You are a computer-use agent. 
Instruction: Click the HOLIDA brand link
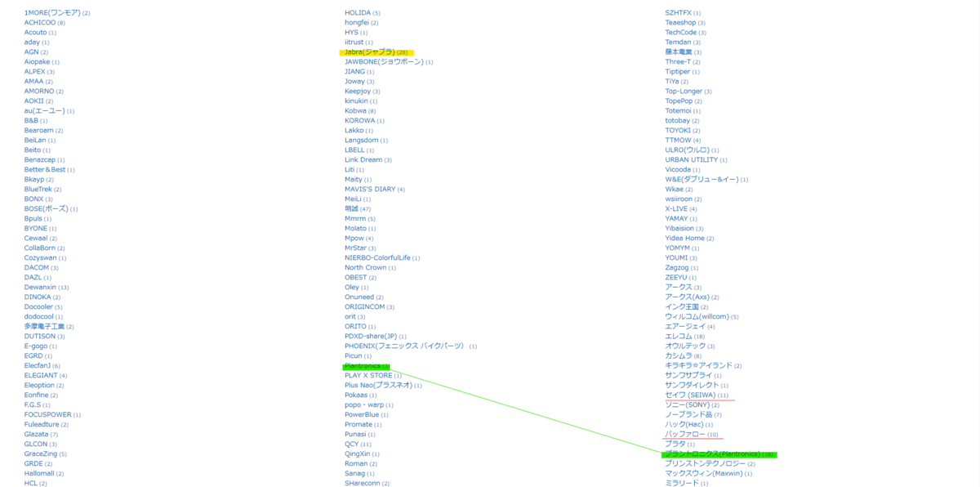[x=358, y=13]
